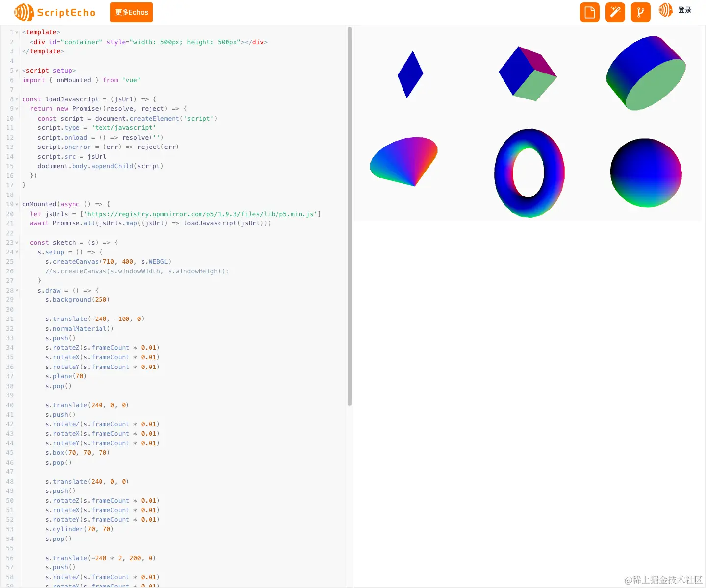Click the 's.plane(70)' code line
The height and width of the screenshot is (588, 706).
pyautogui.click(x=66, y=376)
